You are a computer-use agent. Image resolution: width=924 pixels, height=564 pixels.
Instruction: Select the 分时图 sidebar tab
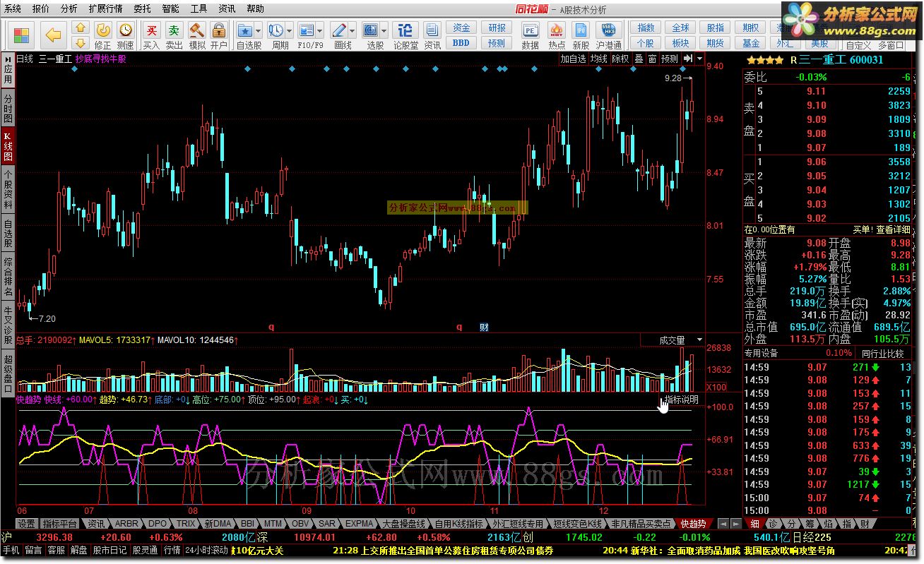point(8,107)
